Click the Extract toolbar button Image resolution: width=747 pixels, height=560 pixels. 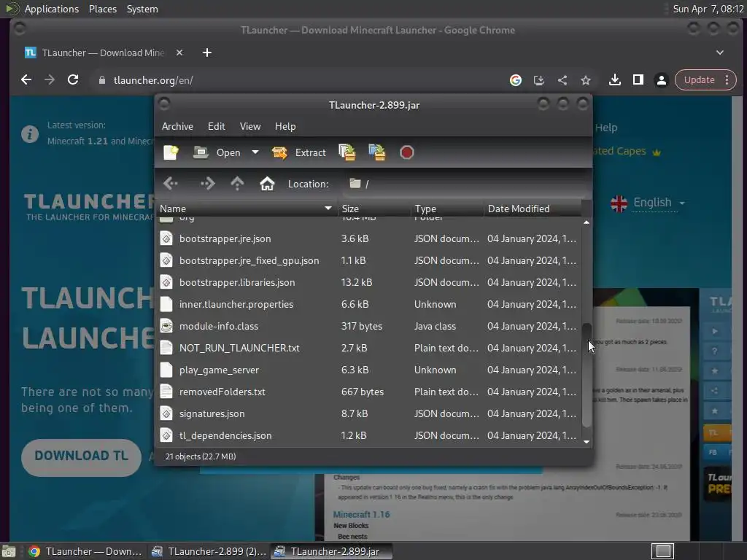click(298, 152)
